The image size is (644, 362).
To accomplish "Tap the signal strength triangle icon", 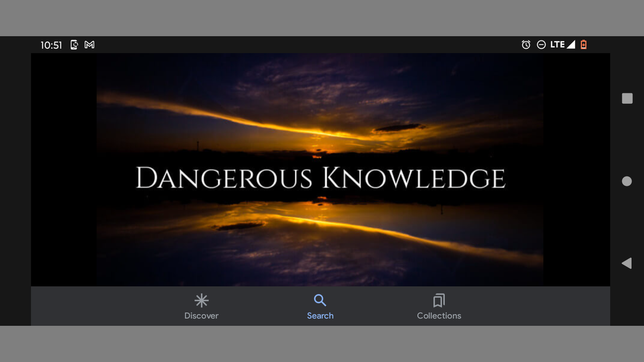I will [571, 45].
